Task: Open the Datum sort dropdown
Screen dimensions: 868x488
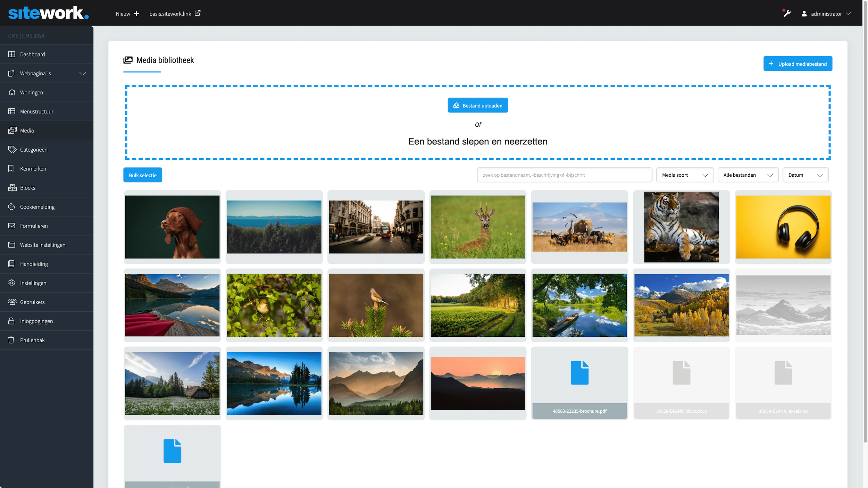Action: [805, 175]
